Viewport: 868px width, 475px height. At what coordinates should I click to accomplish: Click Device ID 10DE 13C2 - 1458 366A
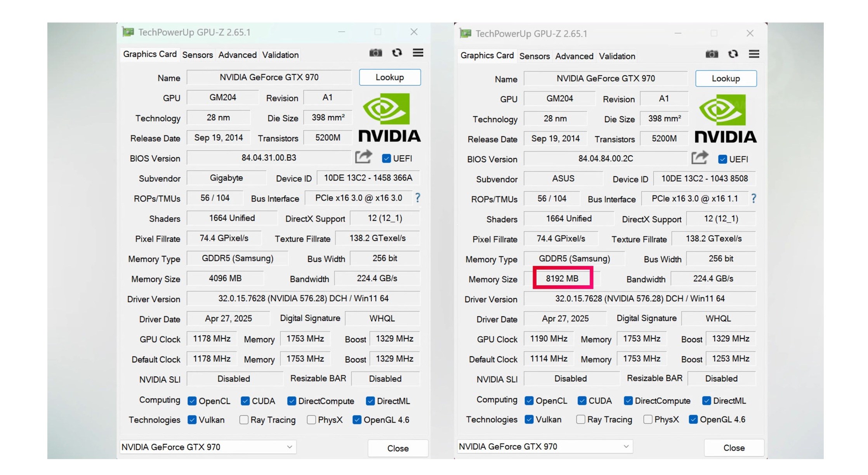coord(368,178)
